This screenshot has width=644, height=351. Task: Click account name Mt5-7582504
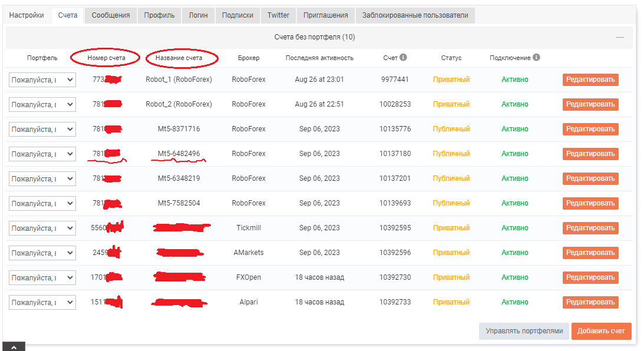(179, 203)
